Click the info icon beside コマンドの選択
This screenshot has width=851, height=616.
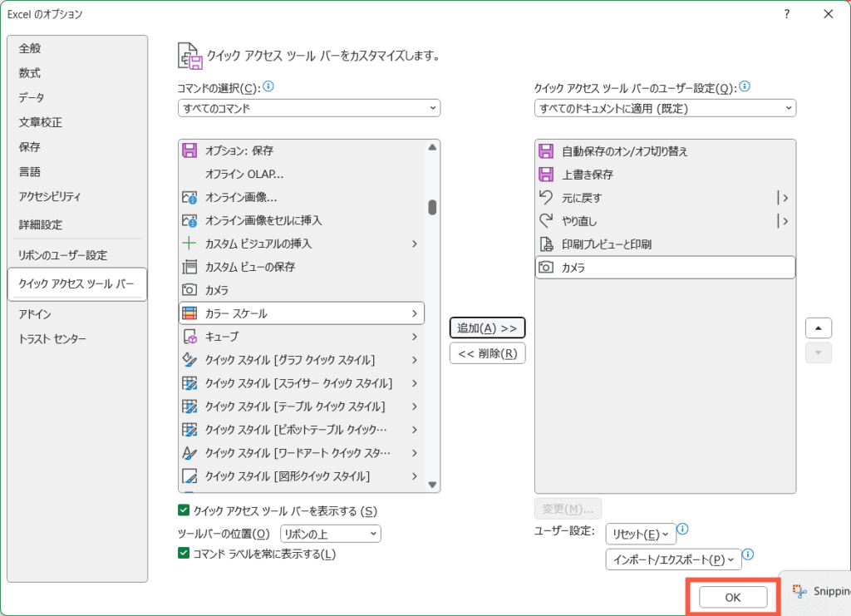[268, 86]
